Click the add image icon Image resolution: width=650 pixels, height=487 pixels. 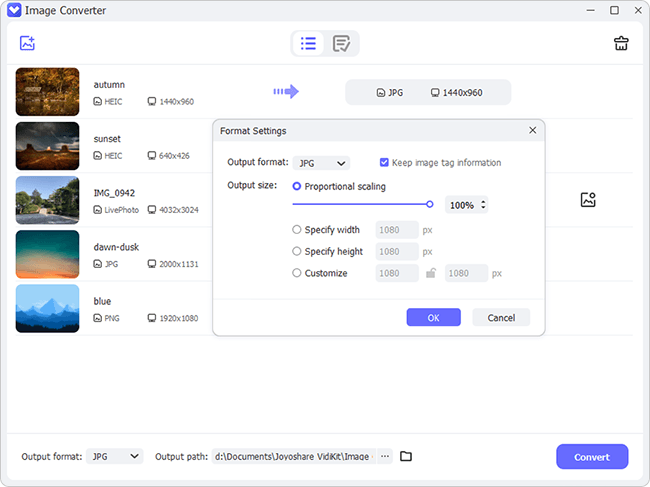click(27, 43)
